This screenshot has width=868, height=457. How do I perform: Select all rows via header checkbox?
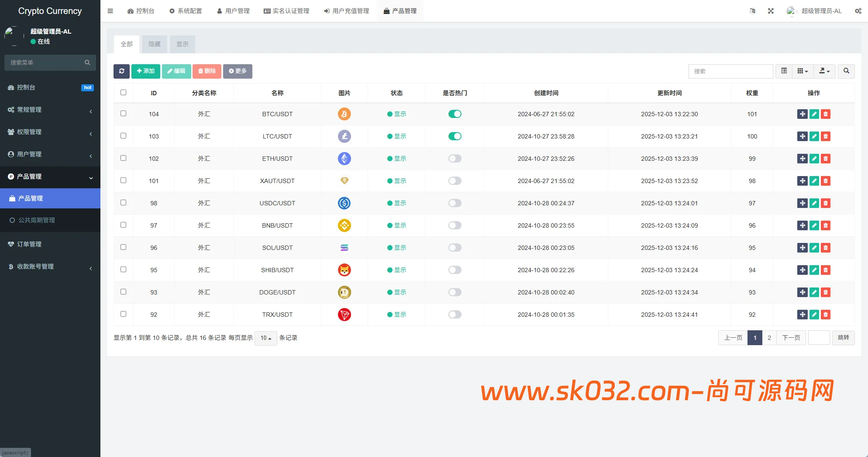[x=124, y=93]
